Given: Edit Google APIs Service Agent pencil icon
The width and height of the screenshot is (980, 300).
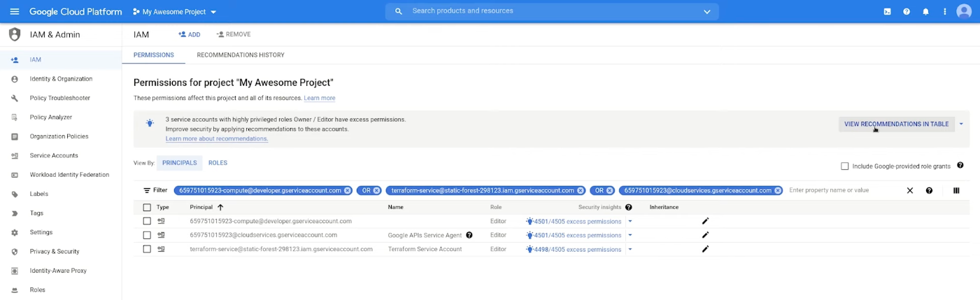Looking at the screenshot, I should (705, 235).
